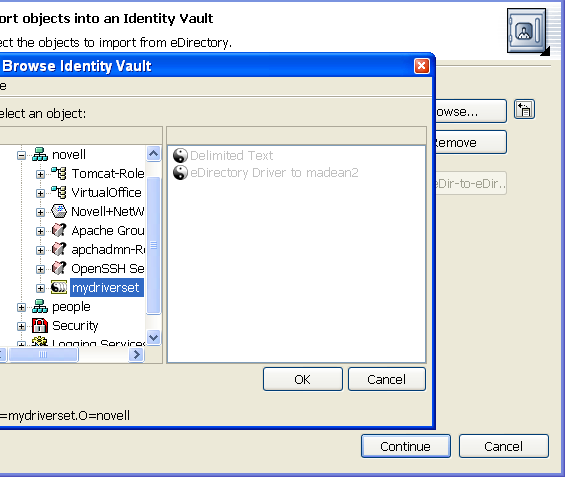Click the Delimited Text driver icon
Image resolution: width=565 pixels, height=477 pixels.
(x=181, y=156)
